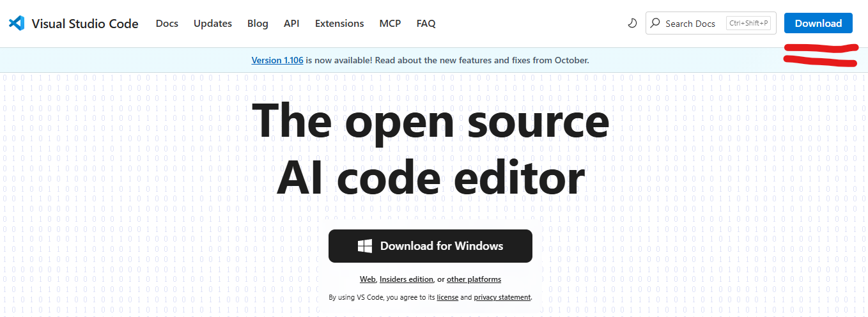Viewport: 868px width, 317px height.
Task: Click Download for Windows button
Action: click(430, 246)
